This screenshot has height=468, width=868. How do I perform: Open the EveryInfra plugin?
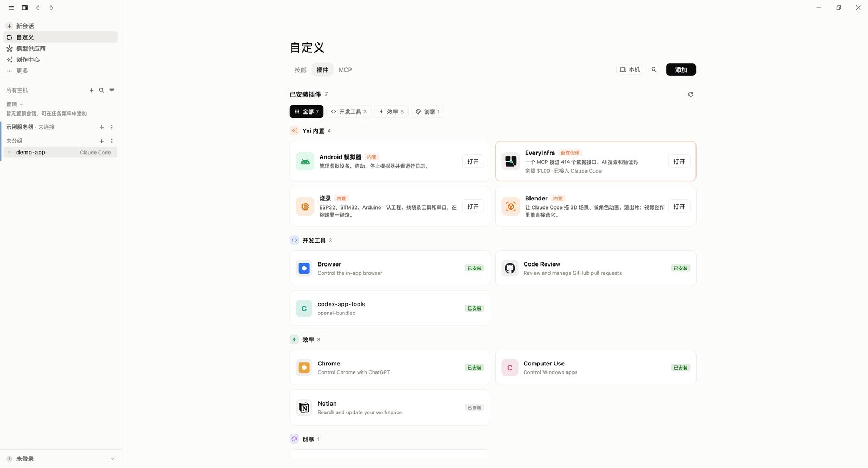click(679, 161)
